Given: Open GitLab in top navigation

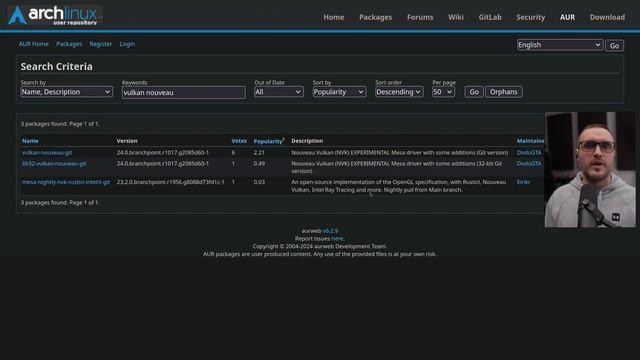Looking at the screenshot, I should point(490,17).
